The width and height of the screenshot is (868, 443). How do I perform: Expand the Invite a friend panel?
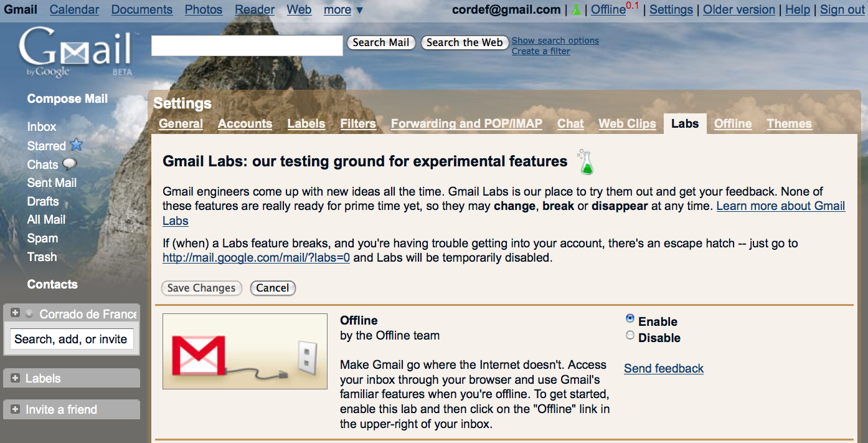[x=16, y=409]
